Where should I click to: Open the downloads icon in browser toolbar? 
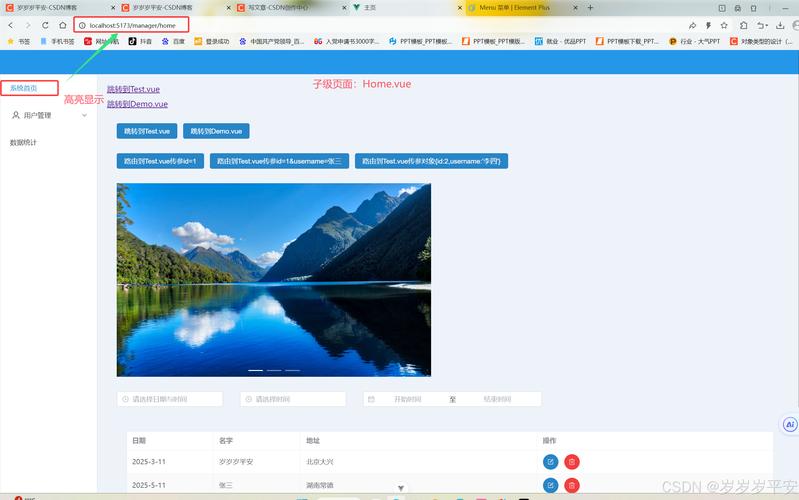coord(780,25)
